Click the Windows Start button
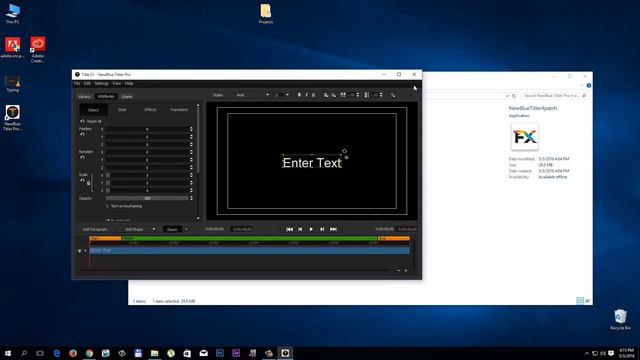The width and height of the screenshot is (640, 360). [8, 353]
